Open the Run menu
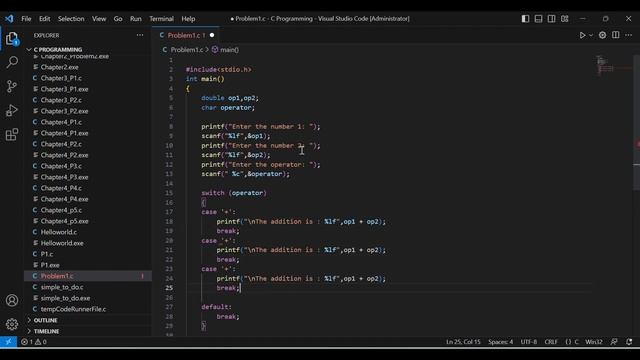Image resolution: width=640 pixels, height=360 pixels. (136, 19)
